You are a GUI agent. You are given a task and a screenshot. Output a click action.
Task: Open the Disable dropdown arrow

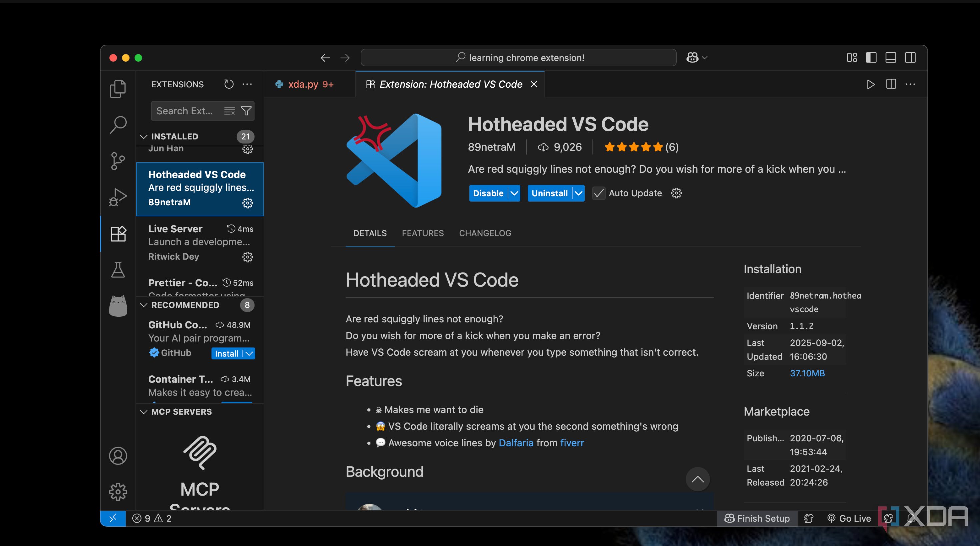(514, 193)
